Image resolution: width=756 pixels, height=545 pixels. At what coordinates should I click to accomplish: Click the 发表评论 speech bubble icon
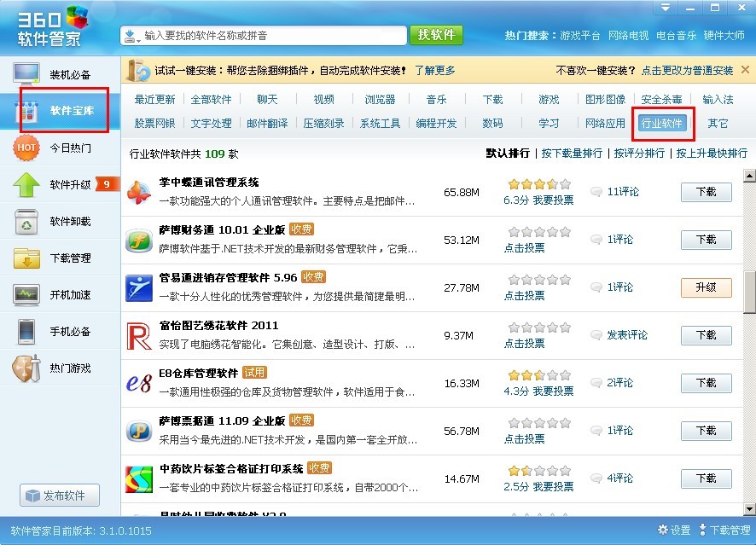[596, 335]
